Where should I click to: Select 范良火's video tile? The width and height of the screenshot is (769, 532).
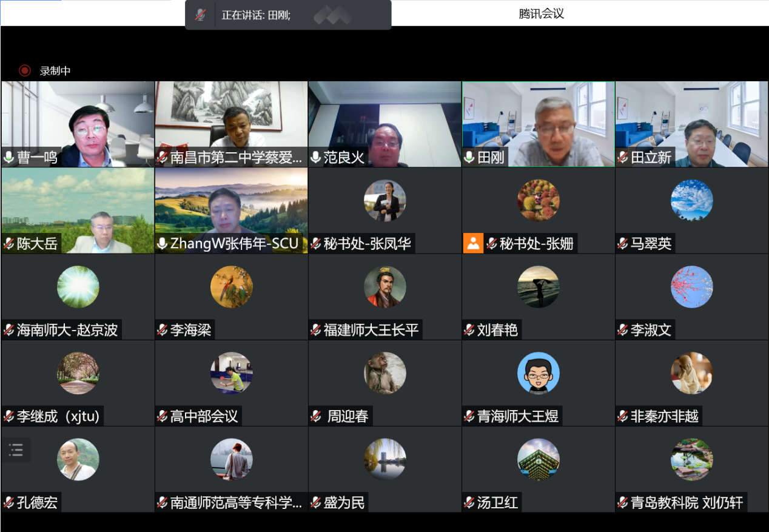point(384,124)
